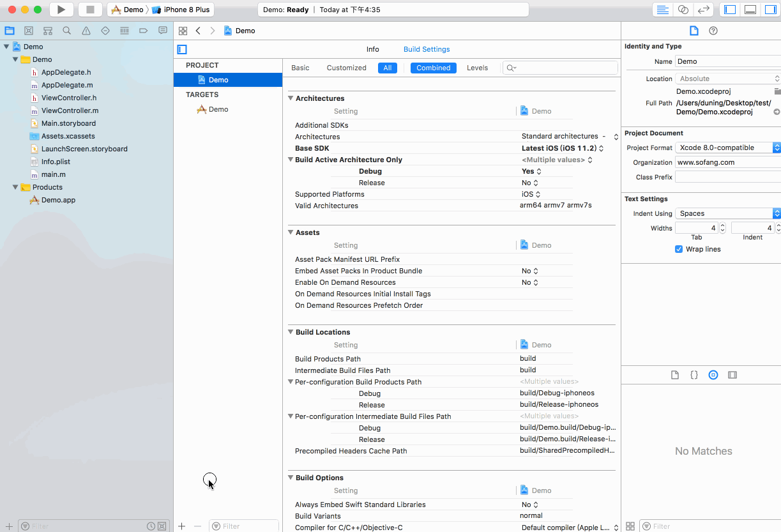Select Demo under PROJECT
781x532 pixels.
[228, 80]
